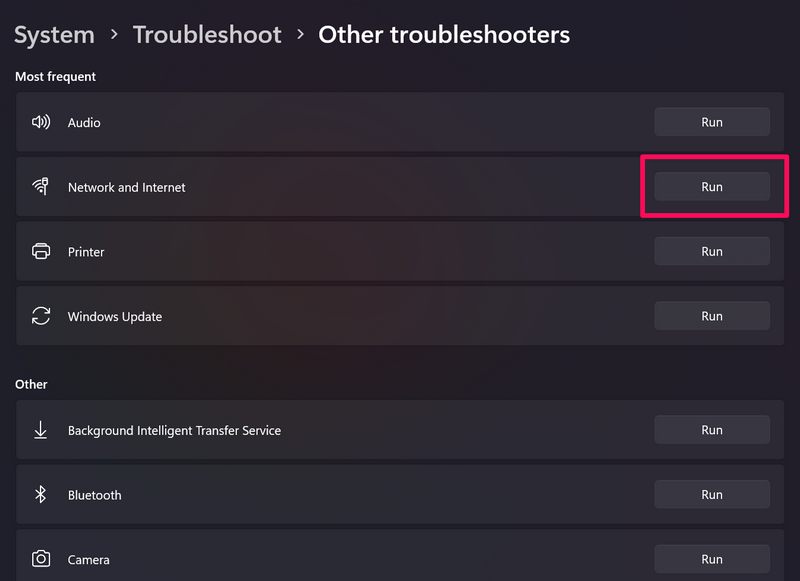800x581 pixels.
Task: Run the Printer troubleshooter
Action: tap(712, 251)
